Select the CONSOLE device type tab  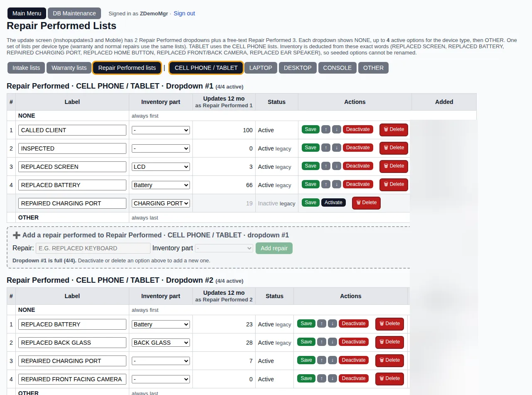click(x=337, y=68)
